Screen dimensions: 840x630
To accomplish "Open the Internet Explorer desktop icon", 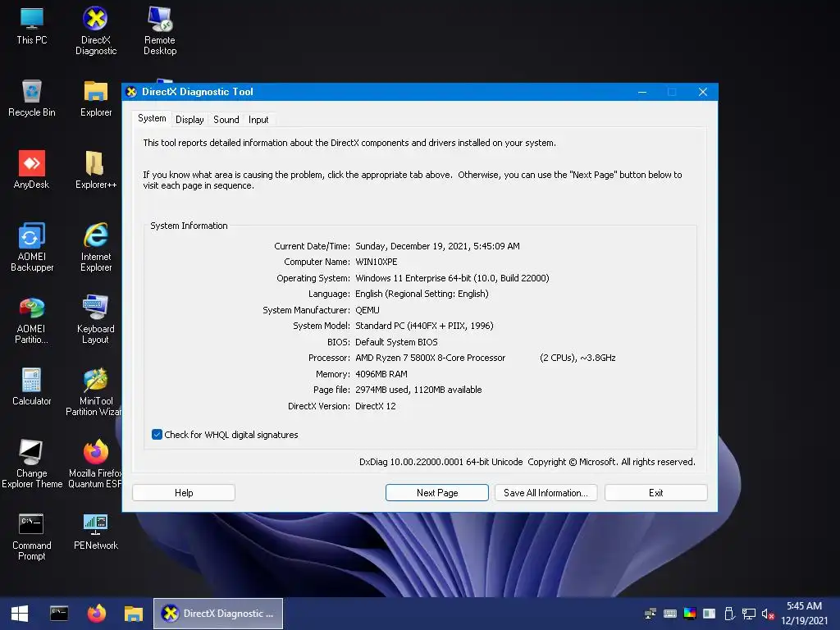I will [96, 248].
